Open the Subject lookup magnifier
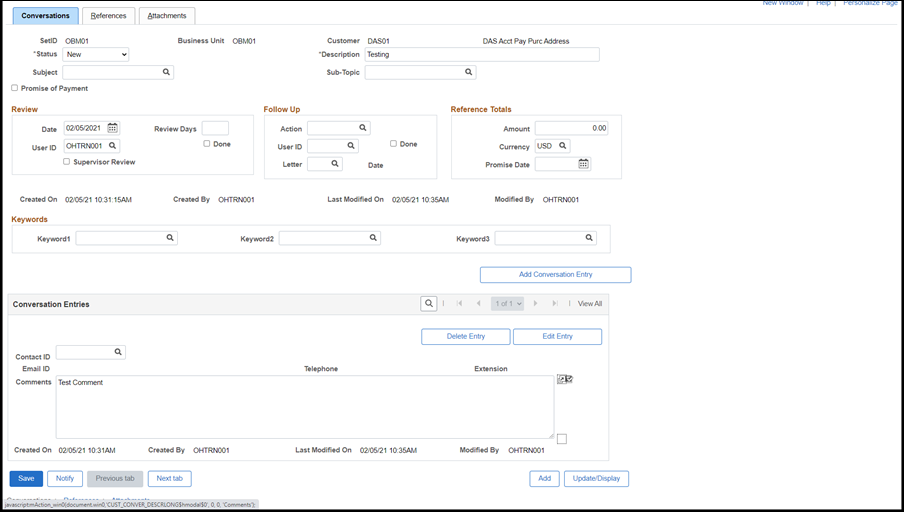The height and width of the screenshot is (512, 904). (x=166, y=72)
